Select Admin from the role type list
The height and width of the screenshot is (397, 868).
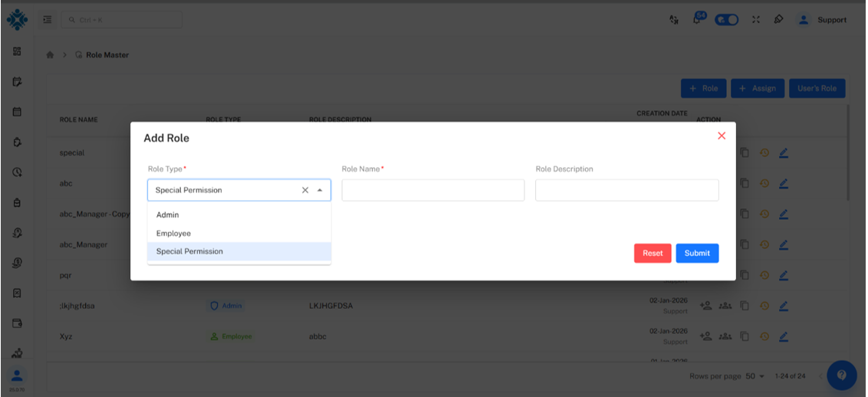pyautogui.click(x=167, y=215)
